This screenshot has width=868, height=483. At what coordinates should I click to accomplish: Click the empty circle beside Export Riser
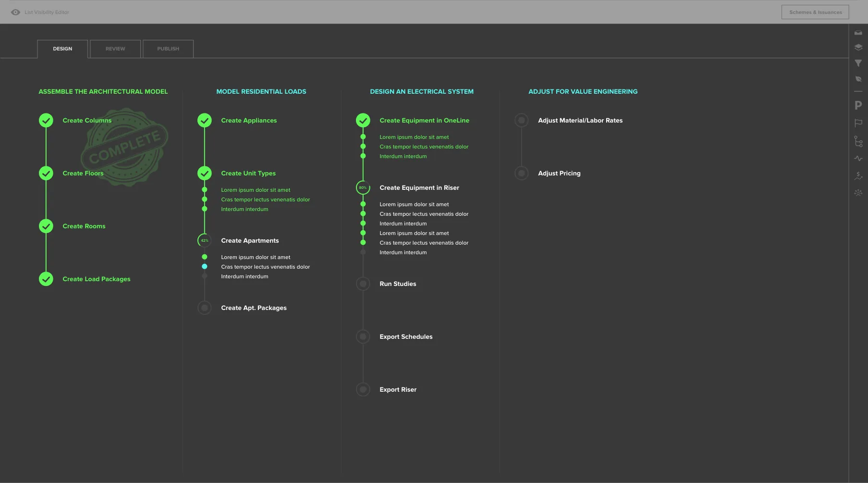coord(363,389)
